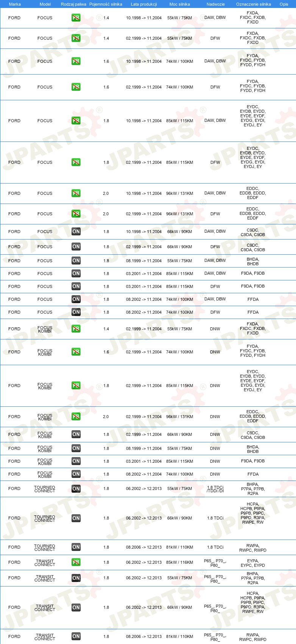296x644 pixels.
Task: Click petrol icon in Focus 1.6 DAW, DBW row
Action: (76, 61)
